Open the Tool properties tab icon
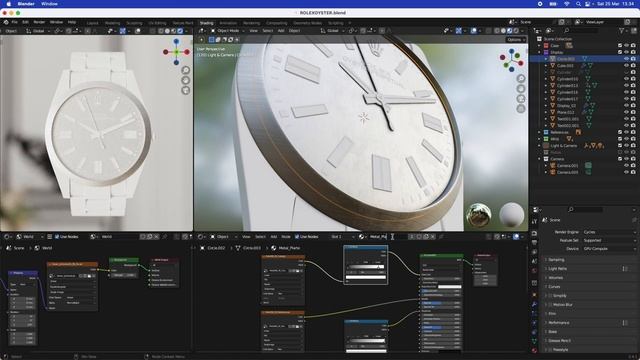This screenshot has width=640, height=360. pos(534,221)
